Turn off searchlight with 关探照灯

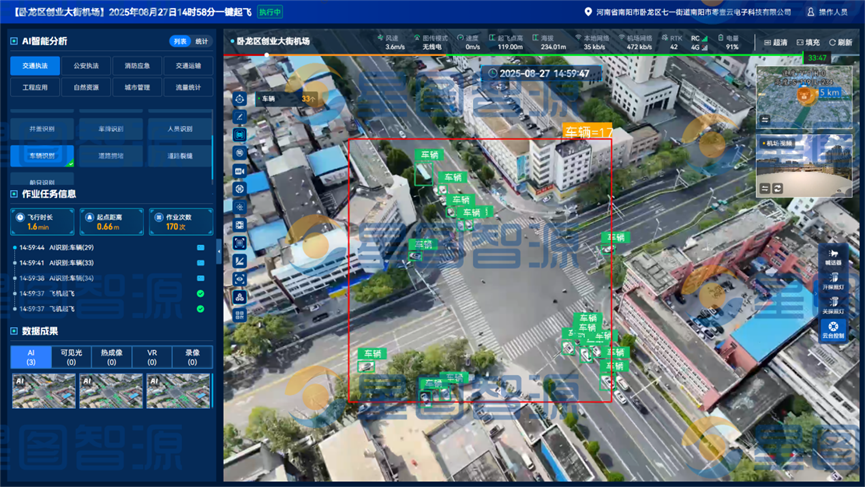(x=833, y=305)
